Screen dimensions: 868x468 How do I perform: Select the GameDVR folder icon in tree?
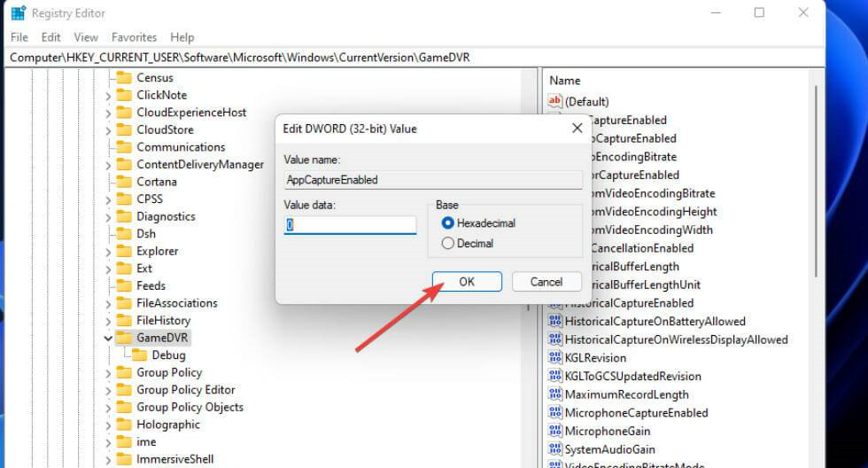pyautogui.click(x=124, y=338)
